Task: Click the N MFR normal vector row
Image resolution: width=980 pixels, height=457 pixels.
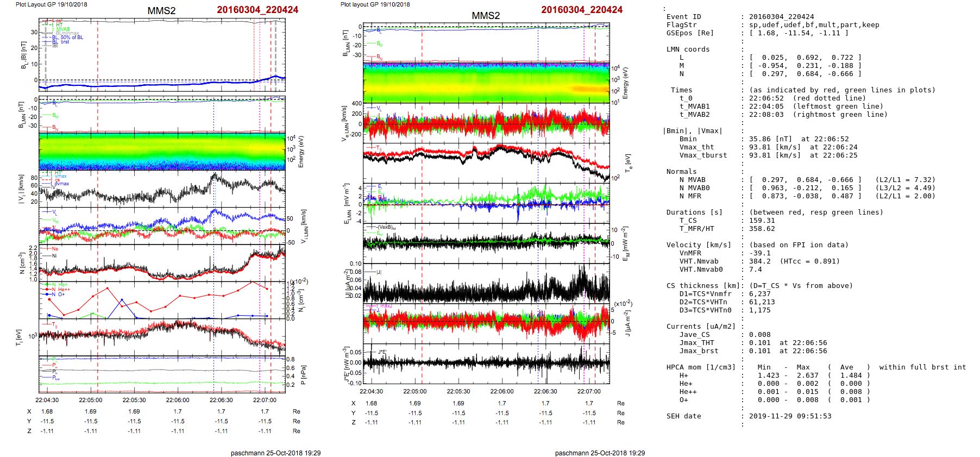Action: click(x=805, y=196)
